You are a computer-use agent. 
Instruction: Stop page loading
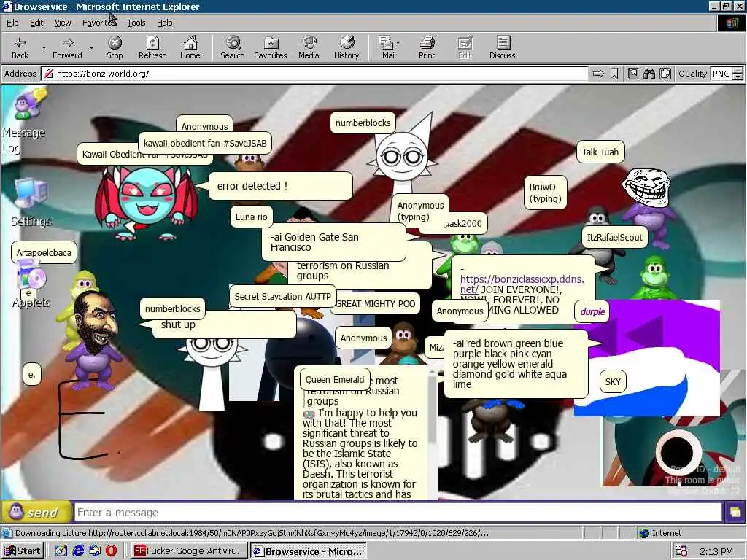[x=115, y=47]
